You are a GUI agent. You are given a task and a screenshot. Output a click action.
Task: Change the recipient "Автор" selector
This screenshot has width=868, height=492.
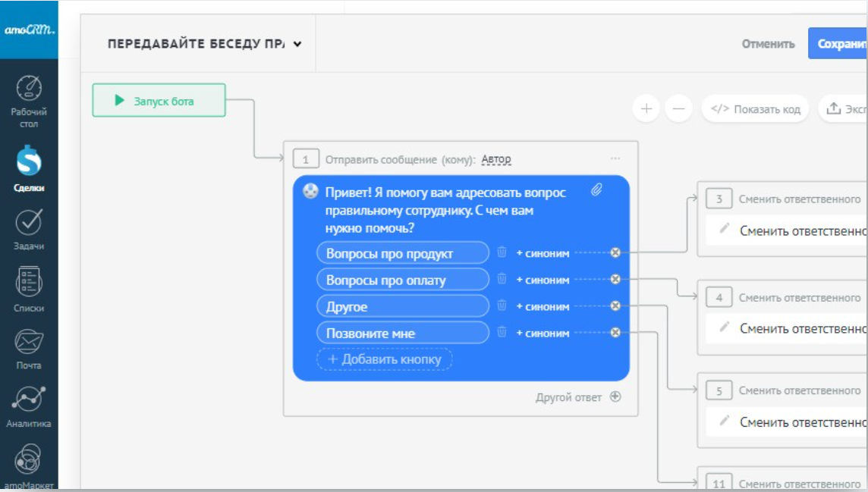tap(496, 159)
